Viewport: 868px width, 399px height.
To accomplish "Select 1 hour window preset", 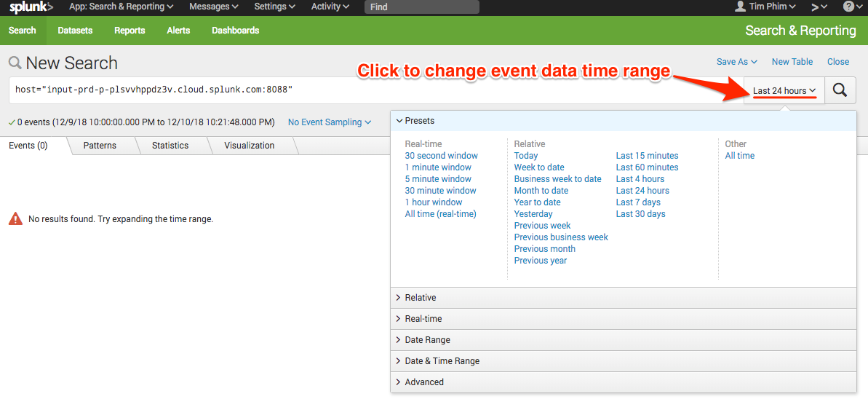I will pos(434,202).
